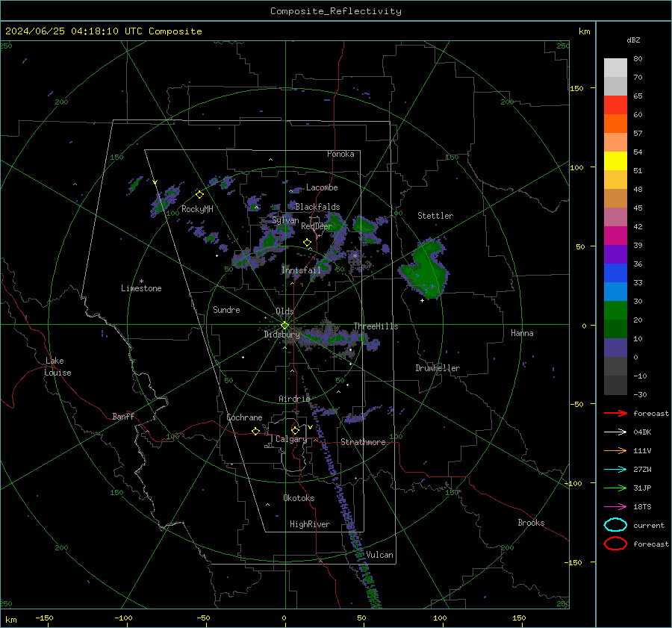
Task: Select the green 30 dBZ color swatch
Action: tap(615, 311)
